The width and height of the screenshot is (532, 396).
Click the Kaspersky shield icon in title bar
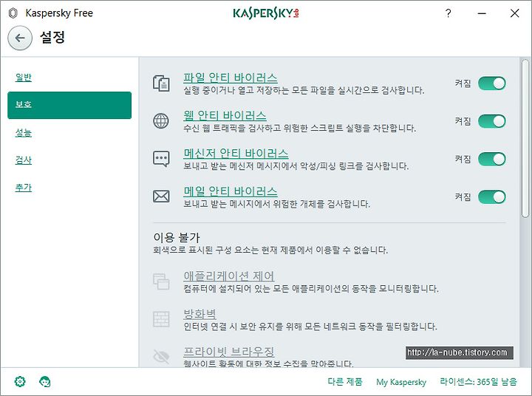point(13,13)
